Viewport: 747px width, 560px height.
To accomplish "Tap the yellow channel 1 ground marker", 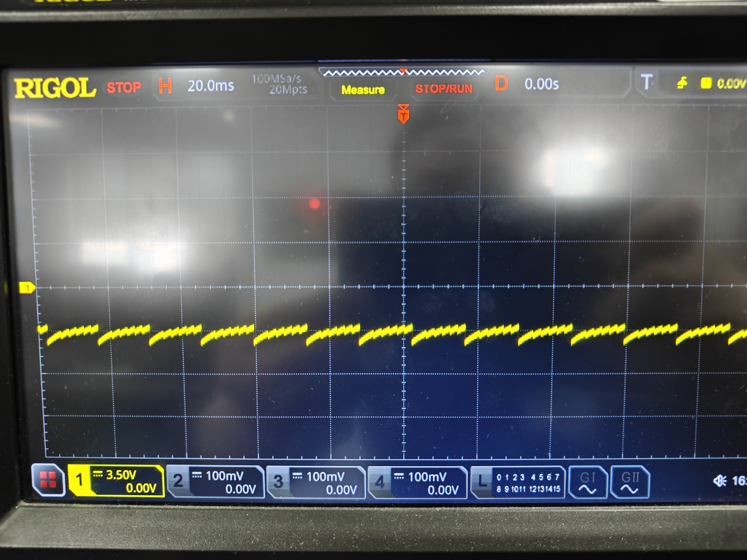I will (27, 288).
